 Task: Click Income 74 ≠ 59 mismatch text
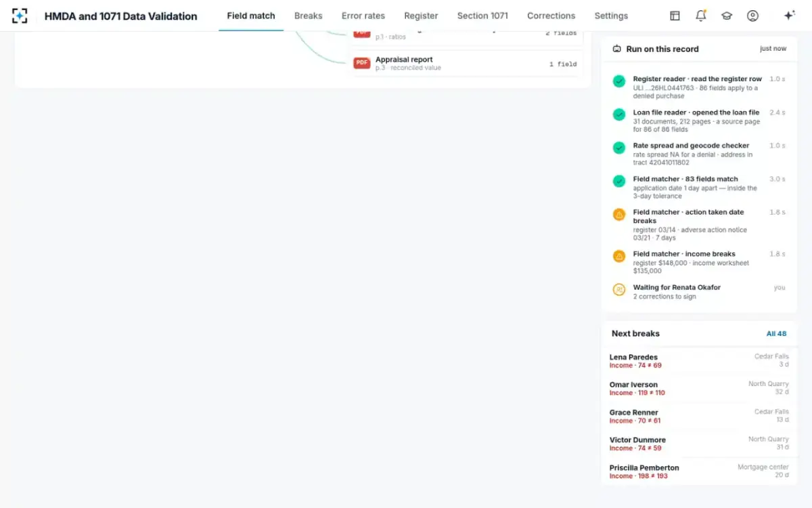point(635,448)
